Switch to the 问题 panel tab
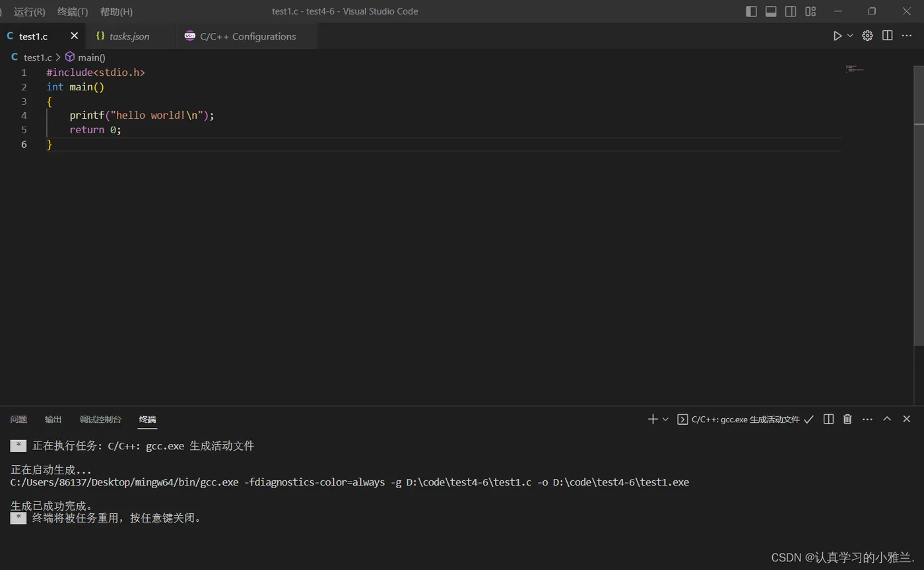The image size is (924, 570). click(18, 420)
